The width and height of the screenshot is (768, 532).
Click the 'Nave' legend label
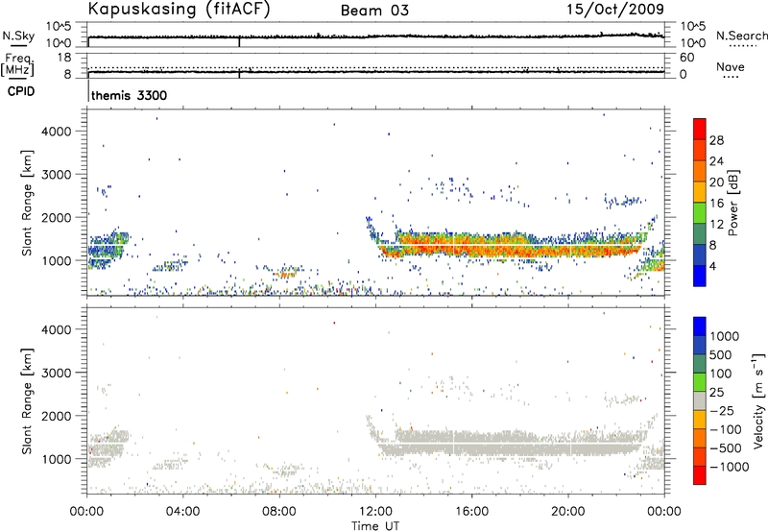click(x=731, y=66)
